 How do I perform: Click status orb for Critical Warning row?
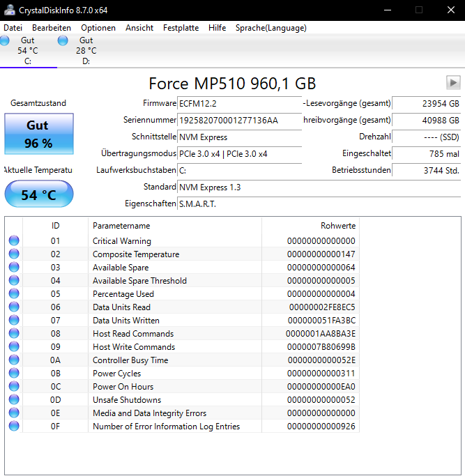(14, 240)
